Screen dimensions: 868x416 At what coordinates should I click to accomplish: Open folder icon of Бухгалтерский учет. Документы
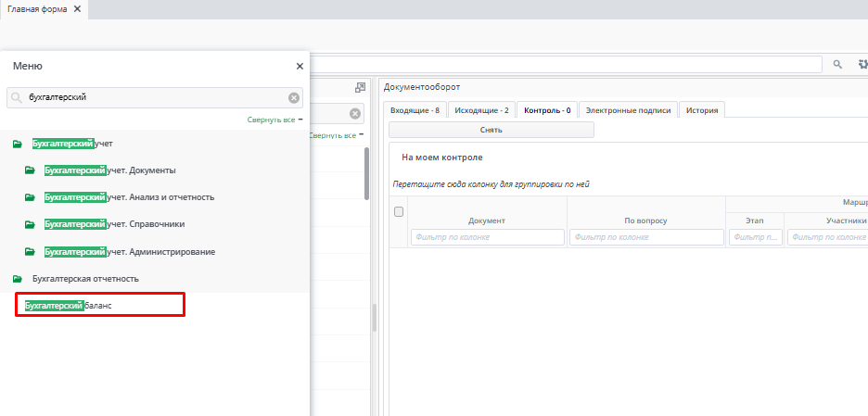[x=30, y=170]
